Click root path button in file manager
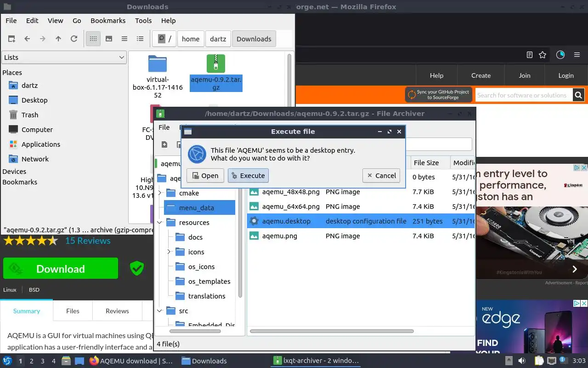Image resolution: width=588 pixels, height=368 pixels. [164, 39]
